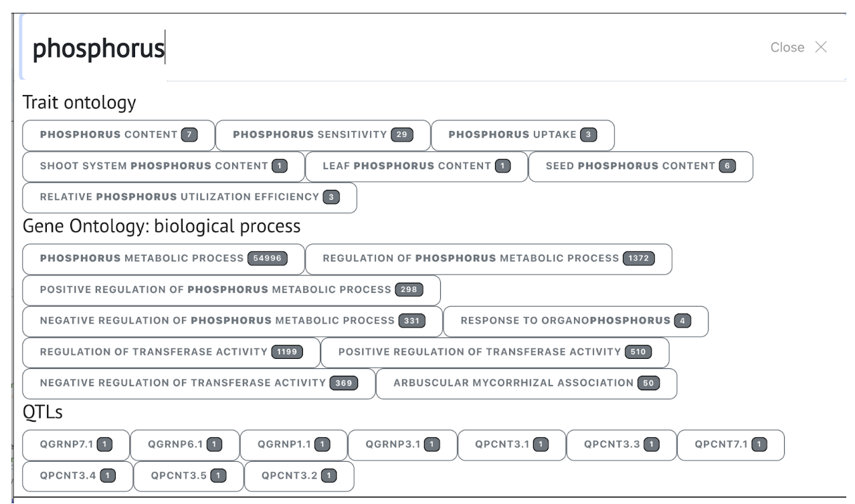Select Positive Regulation of Phosphorus Metabolic Process

point(231,290)
